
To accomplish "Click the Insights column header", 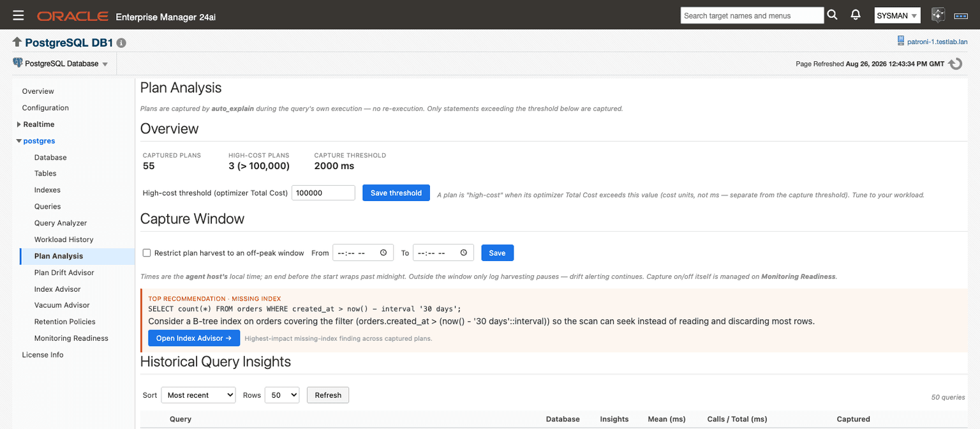I will point(614,419).
